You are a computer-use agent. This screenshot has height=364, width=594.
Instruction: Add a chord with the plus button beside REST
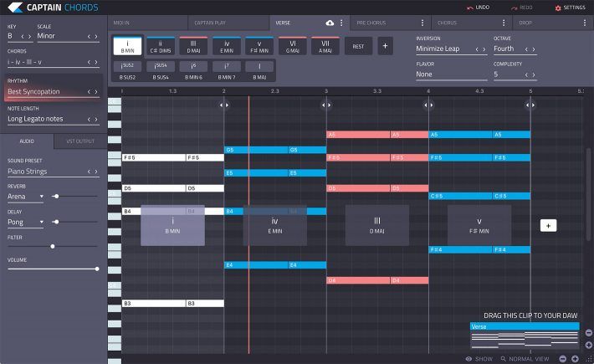(x=386, y=46)
